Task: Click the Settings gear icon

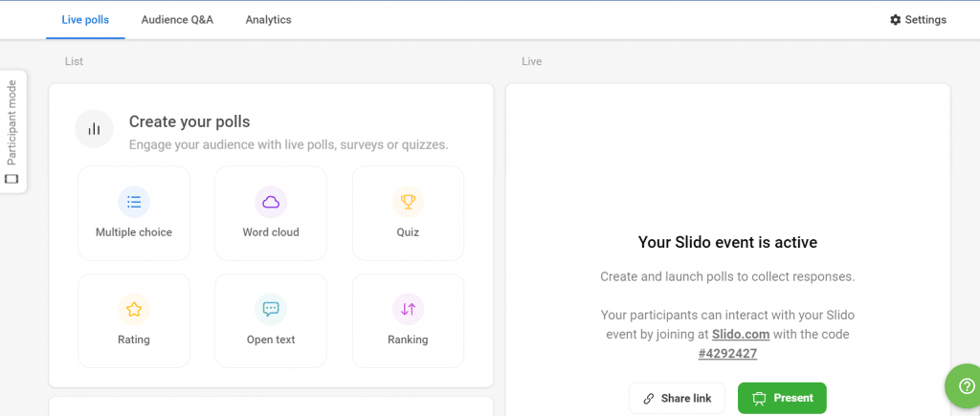Action: pos(896,20)
